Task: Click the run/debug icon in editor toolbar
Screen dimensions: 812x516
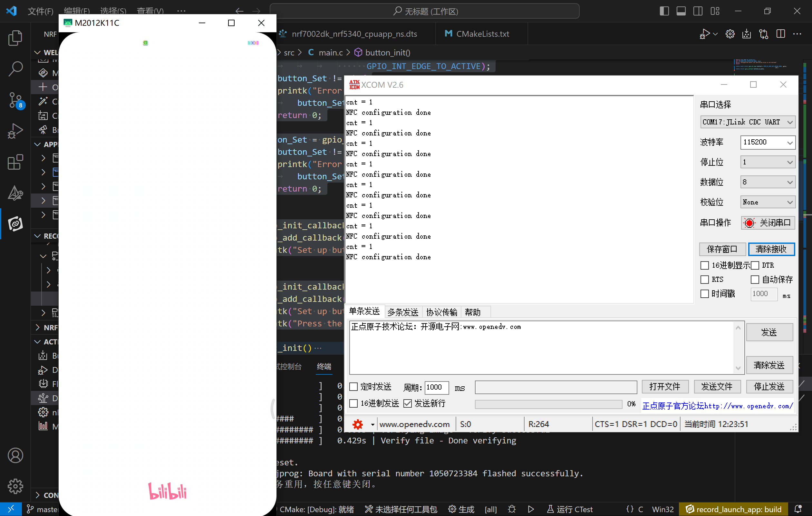Action: tap(704, 34)
